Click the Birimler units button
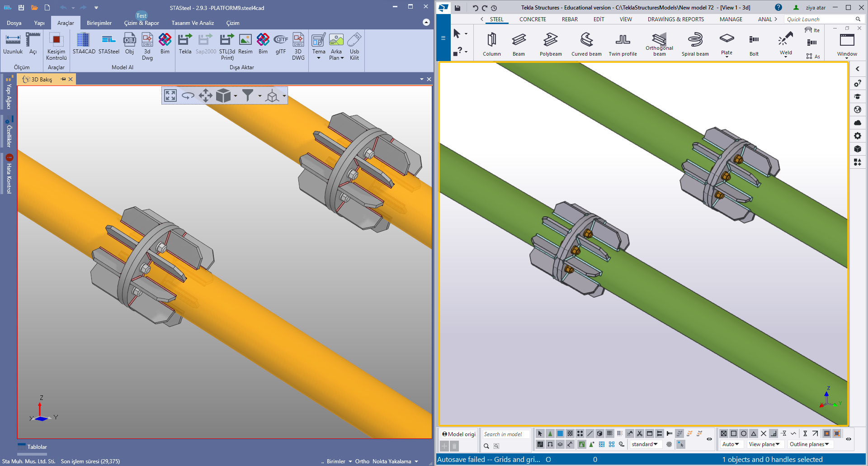Viewport: 868px width, 466px height. (x=336, y=461)
